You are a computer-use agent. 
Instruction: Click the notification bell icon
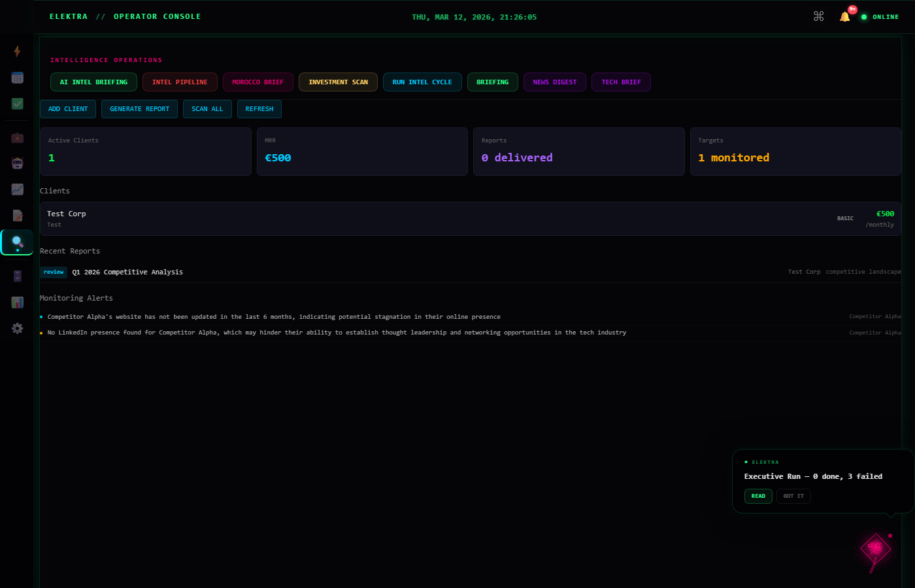[x=844, y=17]
